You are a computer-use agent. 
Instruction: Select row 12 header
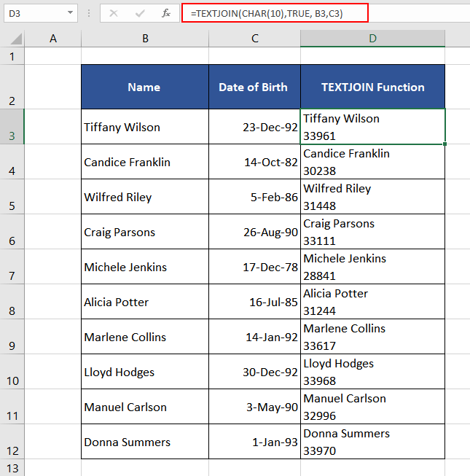pos(12,442)
